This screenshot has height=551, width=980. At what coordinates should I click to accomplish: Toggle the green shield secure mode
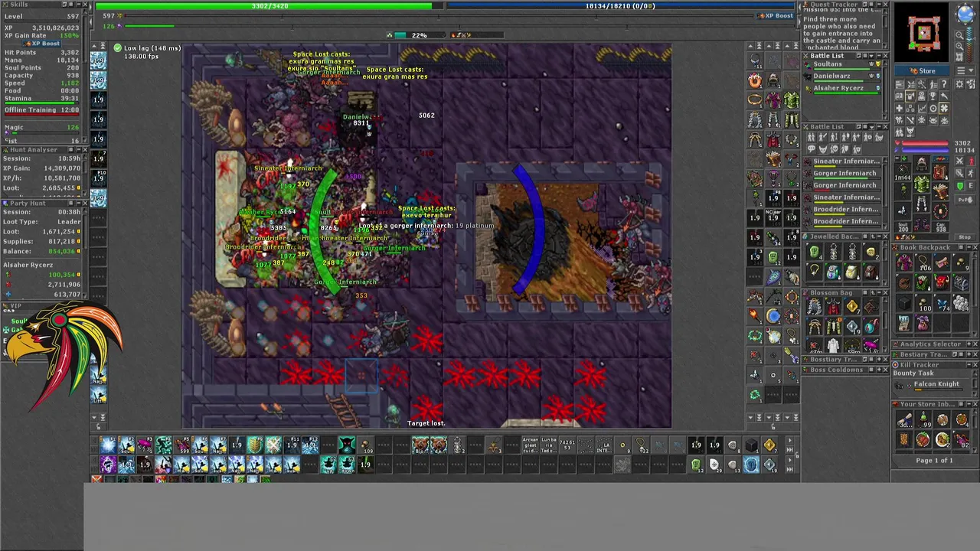tap(959, 185)
